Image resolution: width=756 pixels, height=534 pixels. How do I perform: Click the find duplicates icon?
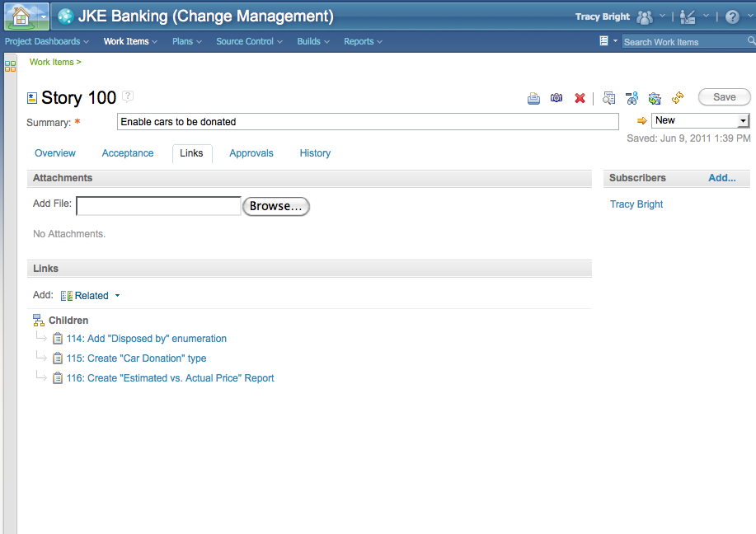(x=609, y=98)
